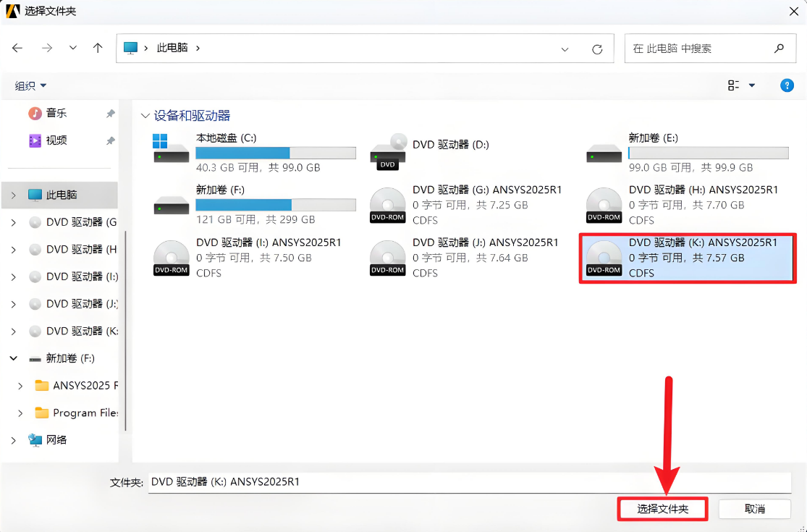Image resolution: width=807 pixels, height=532 pixels.
Task: Select DVD 驱动器 (K:) in the sidebar tree
Action: pos(73,332)
